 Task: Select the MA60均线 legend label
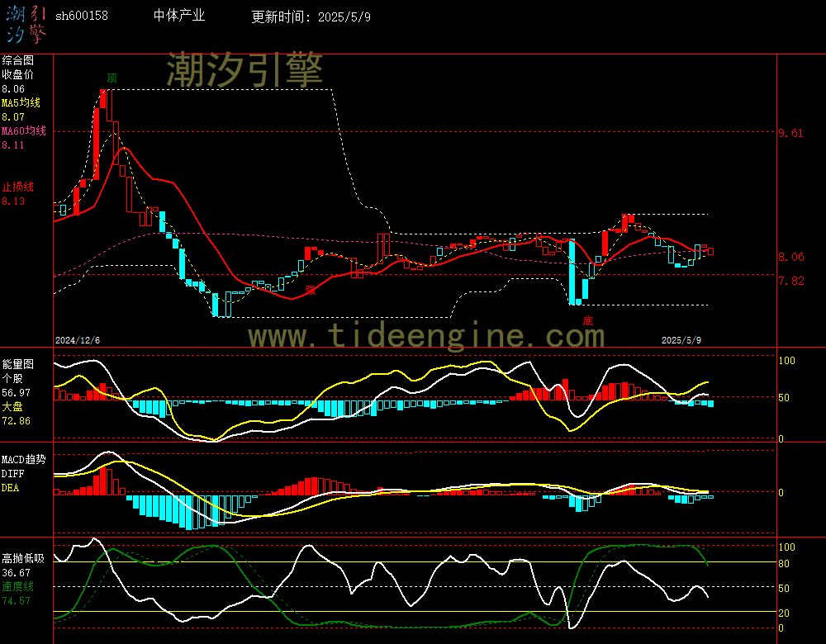[x=24, y=130]
